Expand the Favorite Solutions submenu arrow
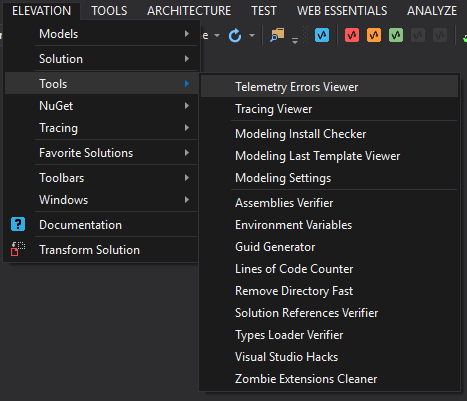 187,153
